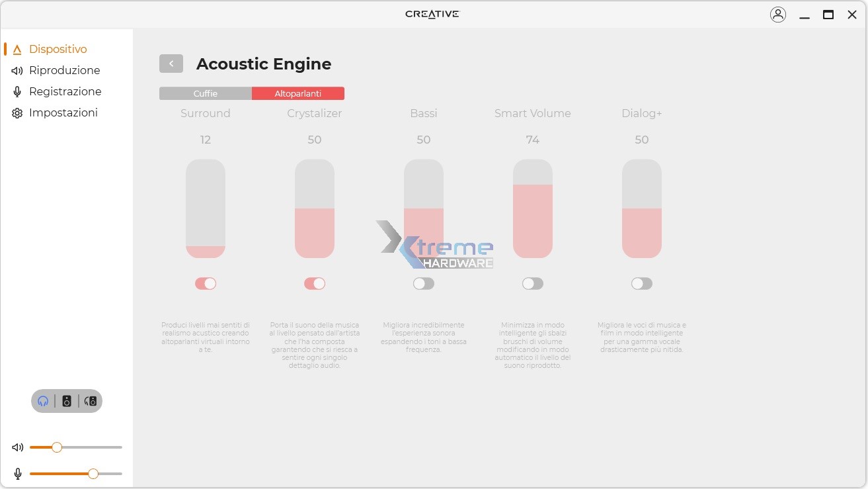
Task: Select the Dispositivo triangle icon in sidebar
Action: 17,48
